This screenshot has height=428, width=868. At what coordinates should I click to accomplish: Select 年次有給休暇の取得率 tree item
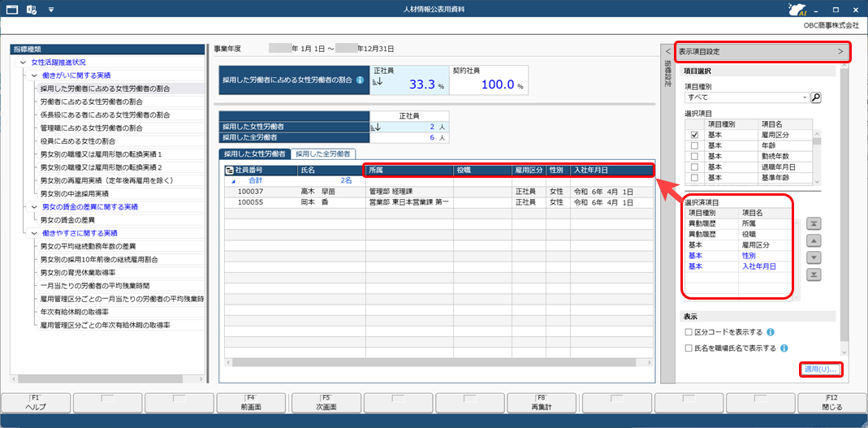(x=74, y=312)
